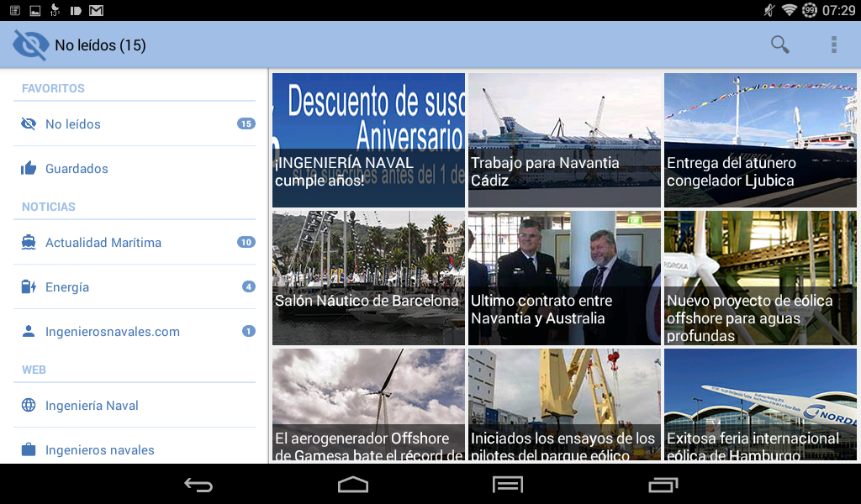The width and height of the screenshot is (861, 504).
Task: Select Ingenierosnavales.com category
Action: pos(135,331)
